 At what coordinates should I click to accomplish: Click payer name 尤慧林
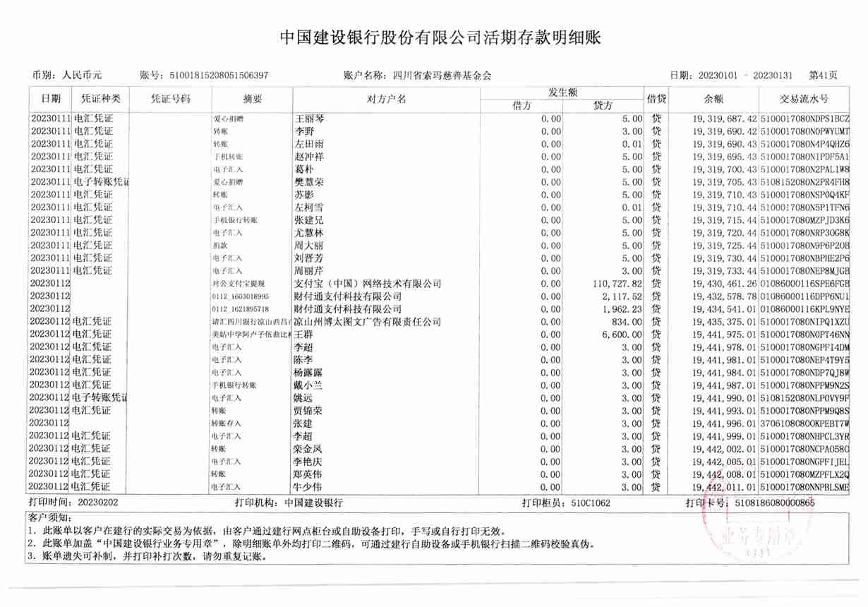pyautogui.click(x=308, y=233)
